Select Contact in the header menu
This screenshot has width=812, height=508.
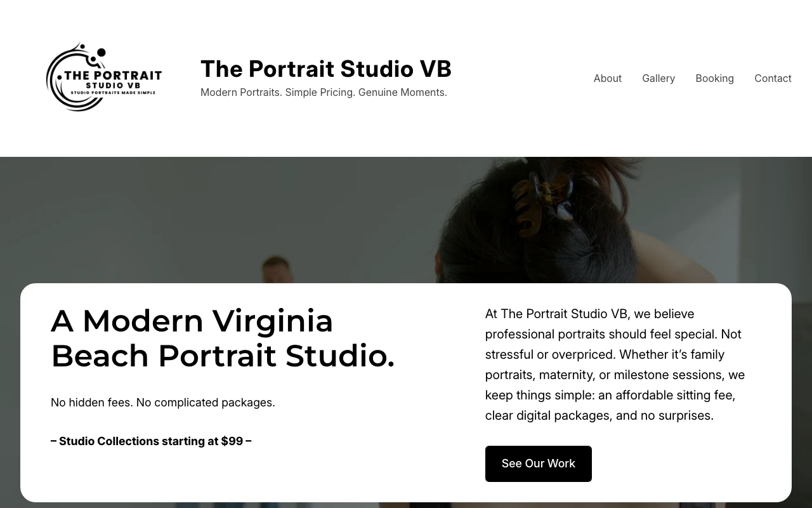pyautogui.click(x=773, y=78)
